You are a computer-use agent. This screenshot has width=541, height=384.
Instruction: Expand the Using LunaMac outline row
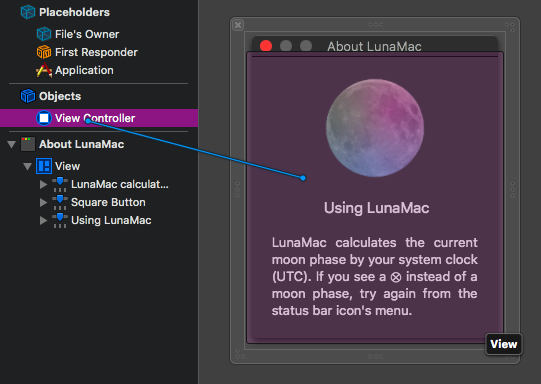tap(43, 220)
